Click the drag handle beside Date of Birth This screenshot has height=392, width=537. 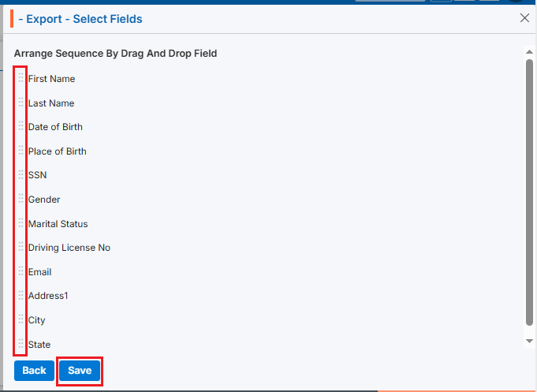click(21, 126)
